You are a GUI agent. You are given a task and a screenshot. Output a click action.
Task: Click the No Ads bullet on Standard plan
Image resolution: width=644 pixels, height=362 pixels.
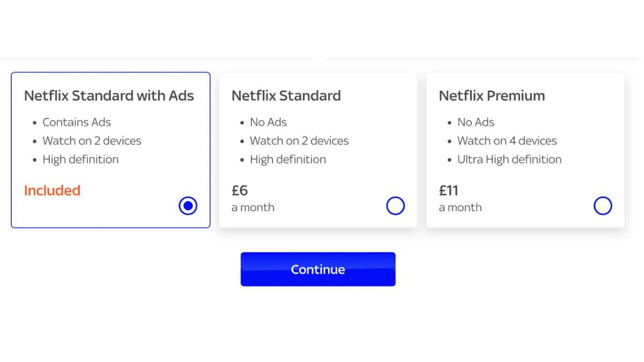(268, 122)
